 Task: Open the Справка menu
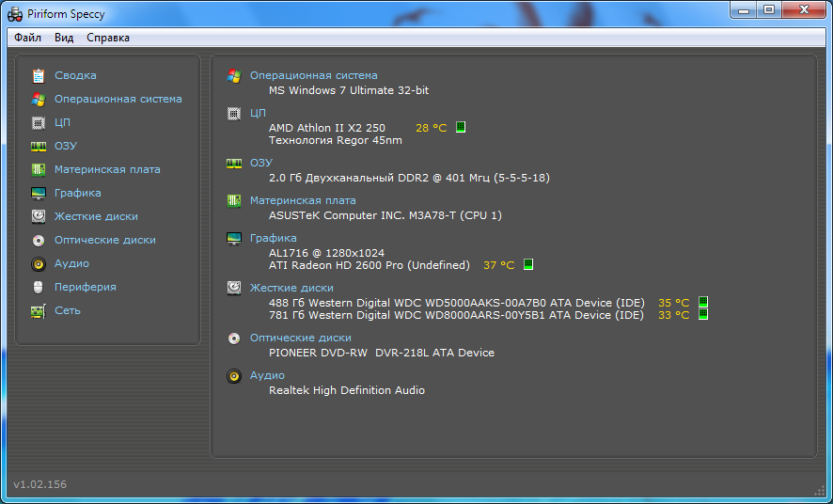click(108, 38)
